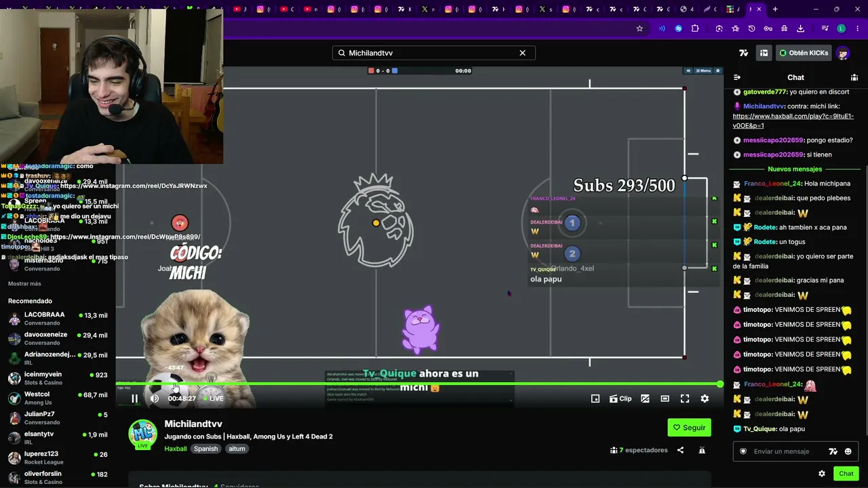The image size is (868, 488).
Task: Close the active browser tab
Action: pos(759,9)
